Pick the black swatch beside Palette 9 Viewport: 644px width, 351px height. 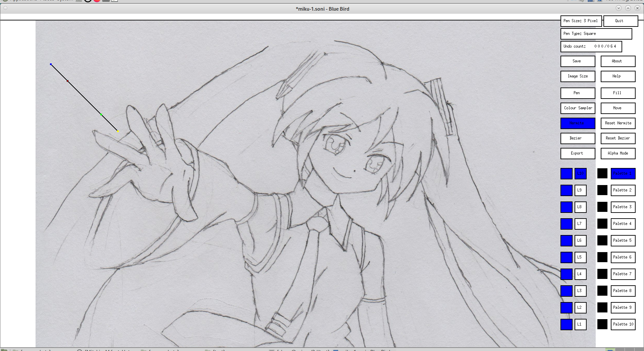point(602,308)
